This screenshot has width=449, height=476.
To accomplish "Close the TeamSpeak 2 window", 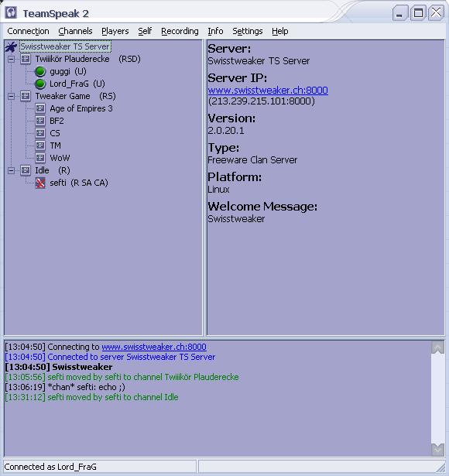I will tap(437, 13).
